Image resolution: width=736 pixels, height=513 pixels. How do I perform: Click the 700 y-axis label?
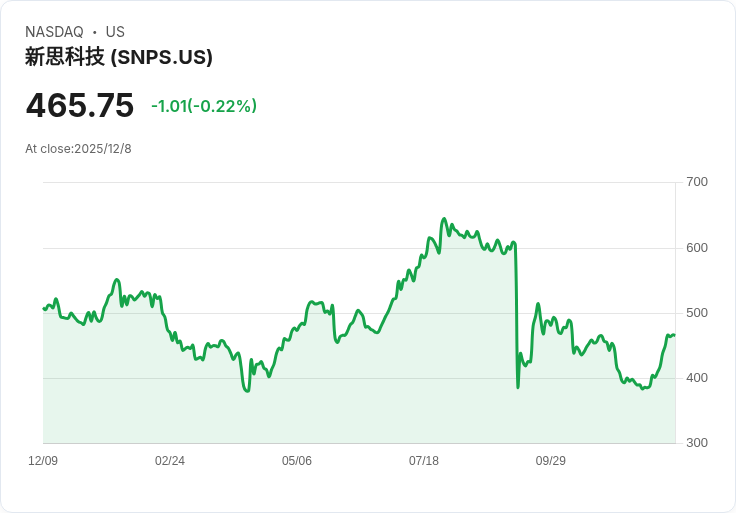point(697,182)
